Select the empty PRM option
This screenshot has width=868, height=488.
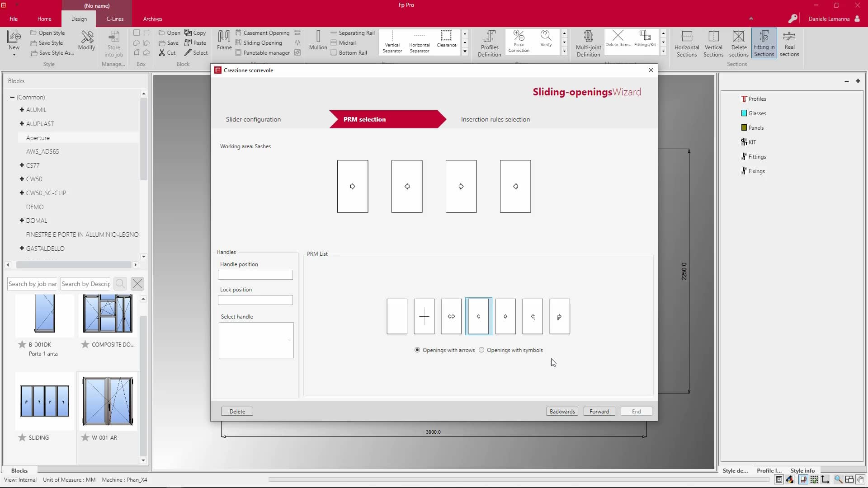pyautogui.click(x=397, y=316)
